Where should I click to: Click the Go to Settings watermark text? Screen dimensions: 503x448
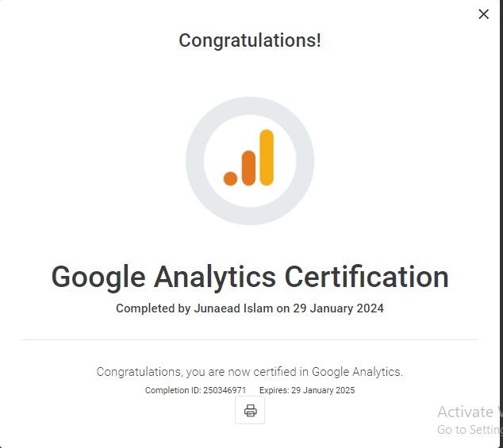click(x=468, y=430)
